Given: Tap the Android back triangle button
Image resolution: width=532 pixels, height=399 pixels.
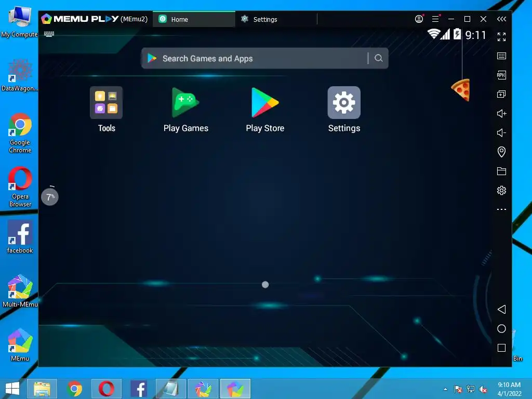Looking at the screenshot, I should coord(501,310).
